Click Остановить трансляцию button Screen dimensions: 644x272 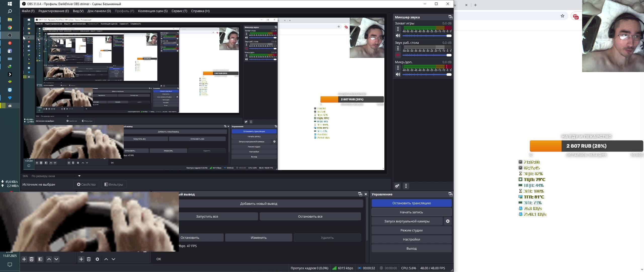pos(411,203)
